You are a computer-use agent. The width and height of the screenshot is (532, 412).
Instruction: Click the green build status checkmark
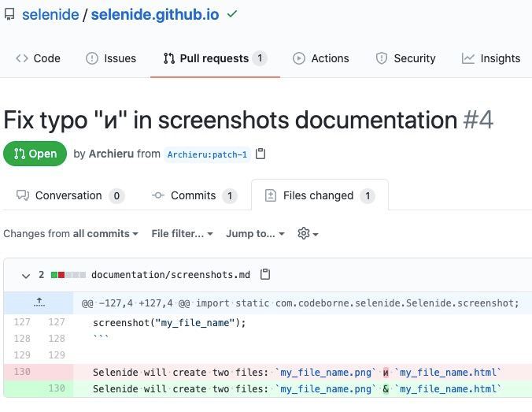[232, 14]
